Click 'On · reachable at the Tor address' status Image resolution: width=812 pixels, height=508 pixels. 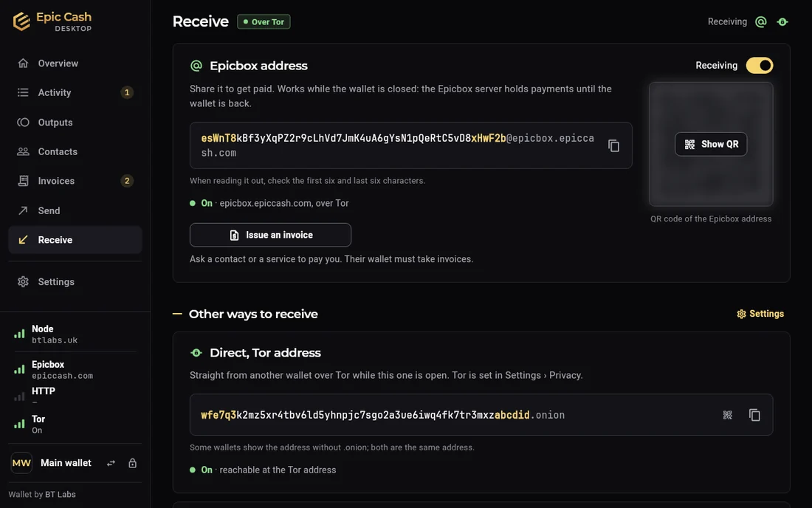click(x=263, y=470)
